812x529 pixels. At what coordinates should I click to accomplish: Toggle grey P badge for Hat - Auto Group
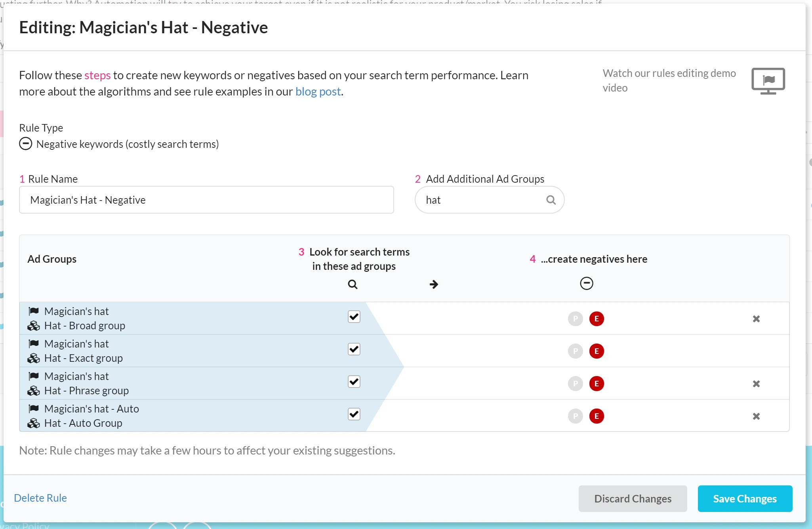click(x=575, y=416)
